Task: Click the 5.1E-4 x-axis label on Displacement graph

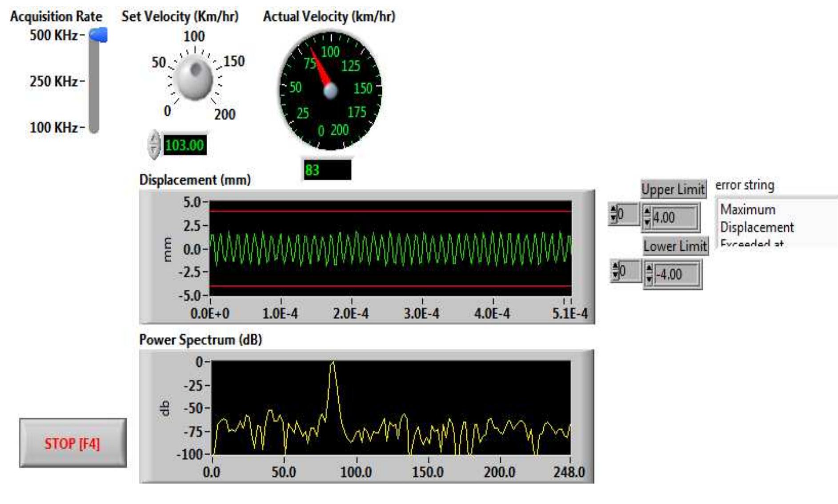Action: click(570, 313)
